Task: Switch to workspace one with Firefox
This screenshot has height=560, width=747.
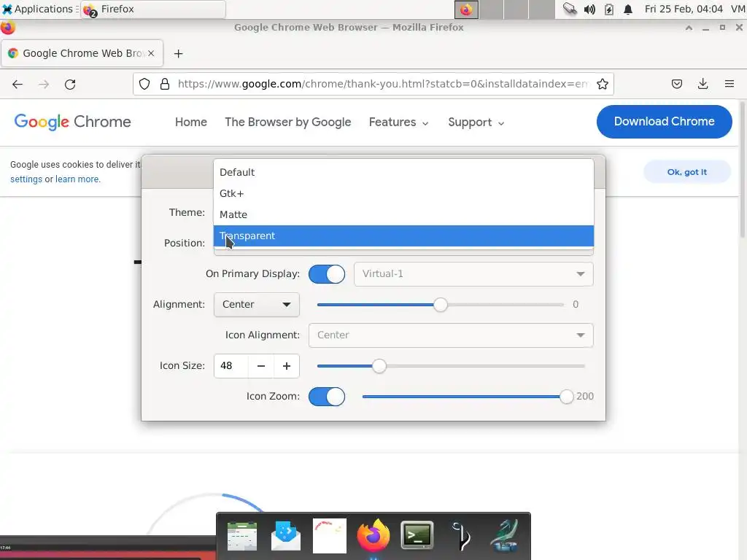Action: click(466, 9)
